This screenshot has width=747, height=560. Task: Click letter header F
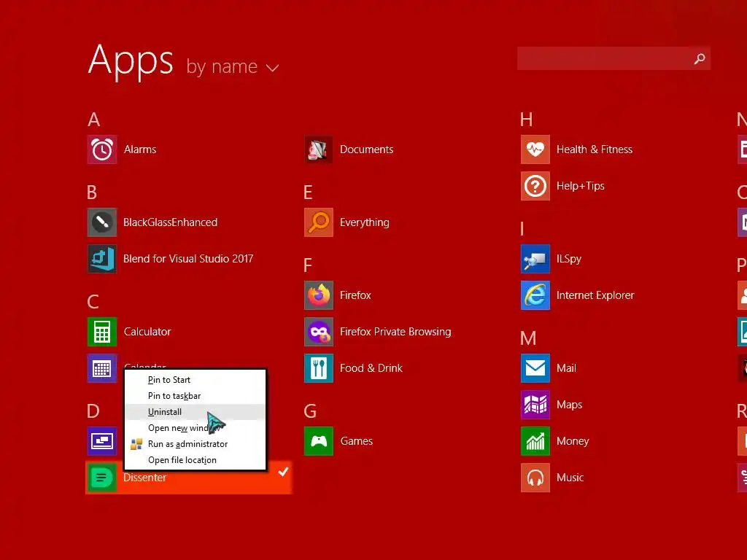[308, 265]
